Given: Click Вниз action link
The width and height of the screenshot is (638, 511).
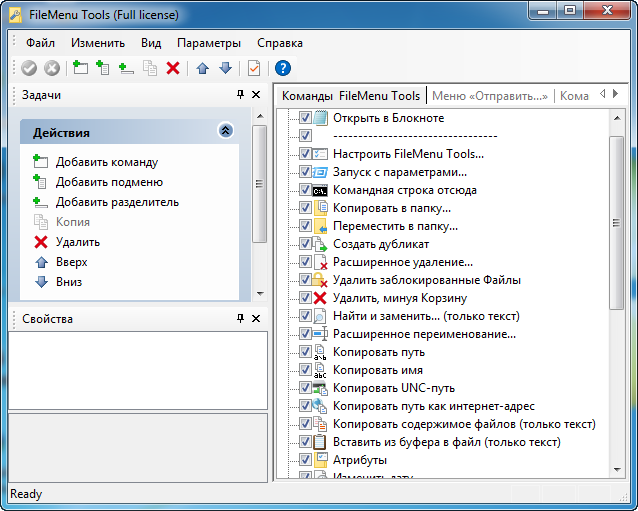Looking at the screenshot, I should pos(69,282).
